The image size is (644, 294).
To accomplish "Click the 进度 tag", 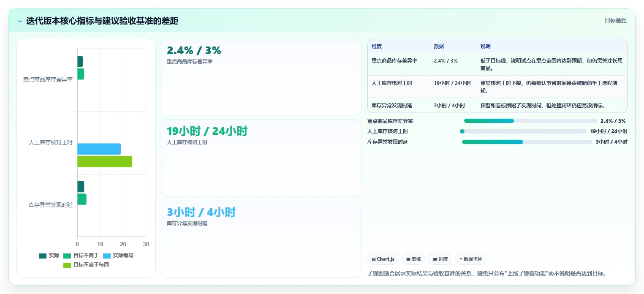I will [440, 259].
